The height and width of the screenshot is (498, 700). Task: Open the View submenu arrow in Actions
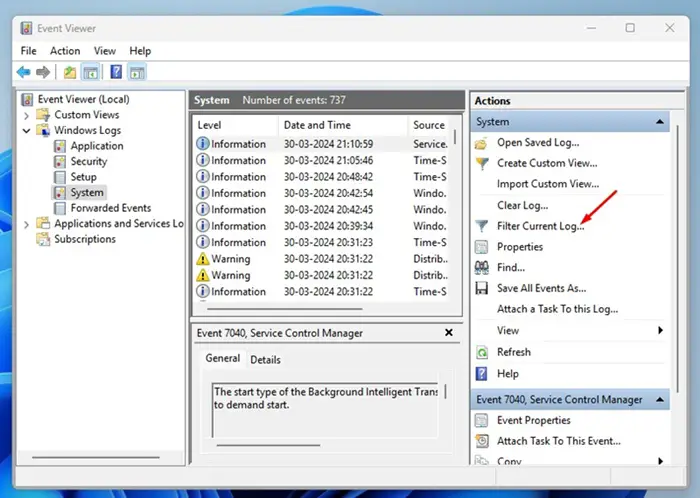[x=660, y=330]
